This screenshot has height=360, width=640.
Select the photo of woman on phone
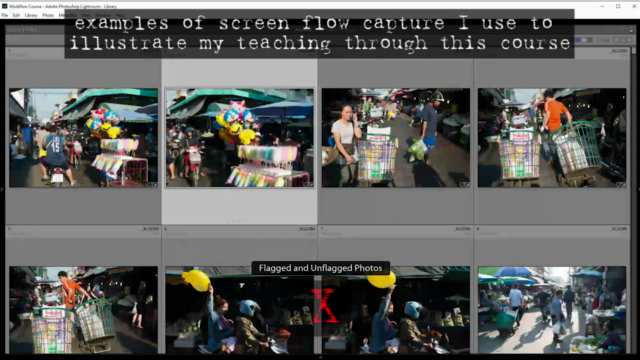[396, 138]
